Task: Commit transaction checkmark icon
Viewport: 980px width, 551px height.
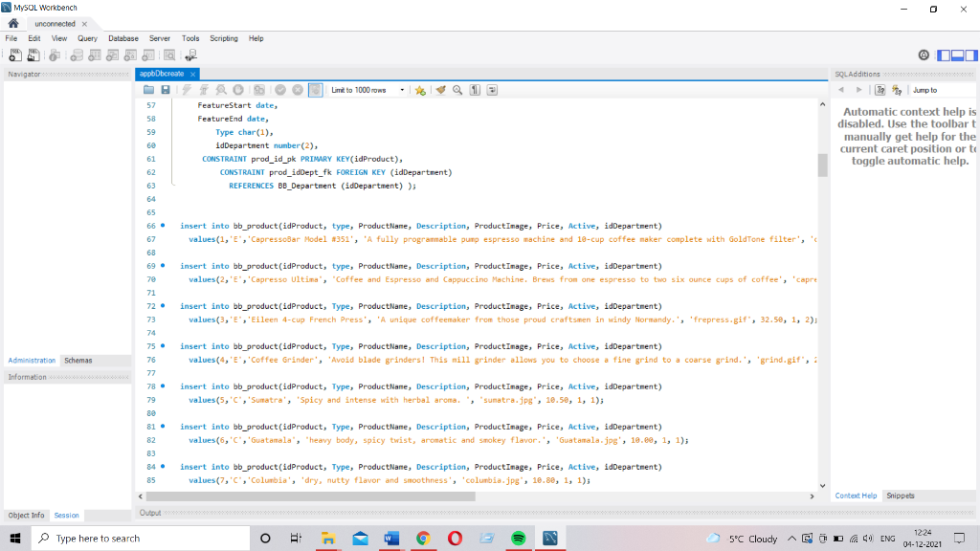Action: (280, 90)
